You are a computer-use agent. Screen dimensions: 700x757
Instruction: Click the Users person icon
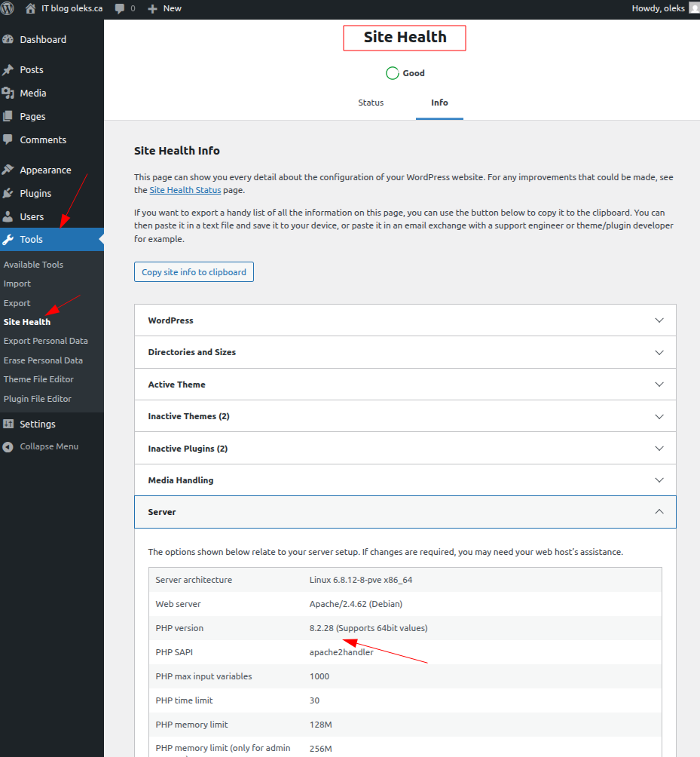[x=8, y=216]
